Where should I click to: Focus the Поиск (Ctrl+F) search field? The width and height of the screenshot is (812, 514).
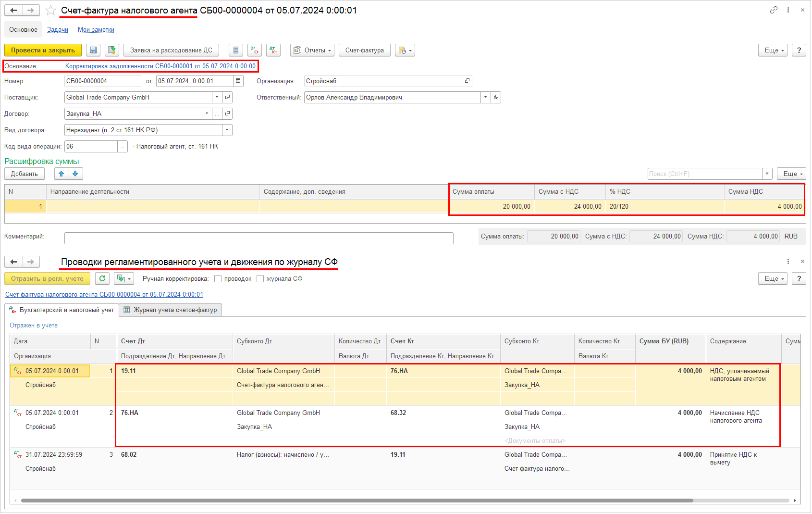coord(705,174)
